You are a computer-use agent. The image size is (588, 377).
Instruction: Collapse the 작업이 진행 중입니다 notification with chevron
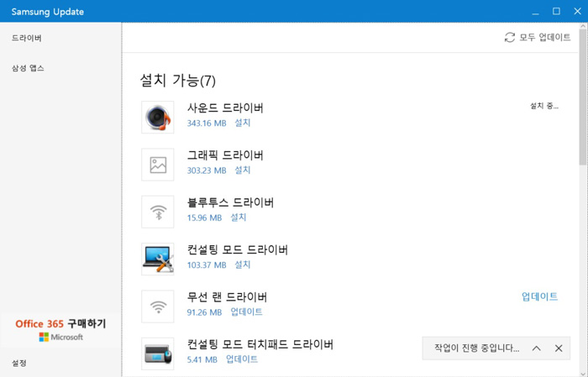point(536,348)
